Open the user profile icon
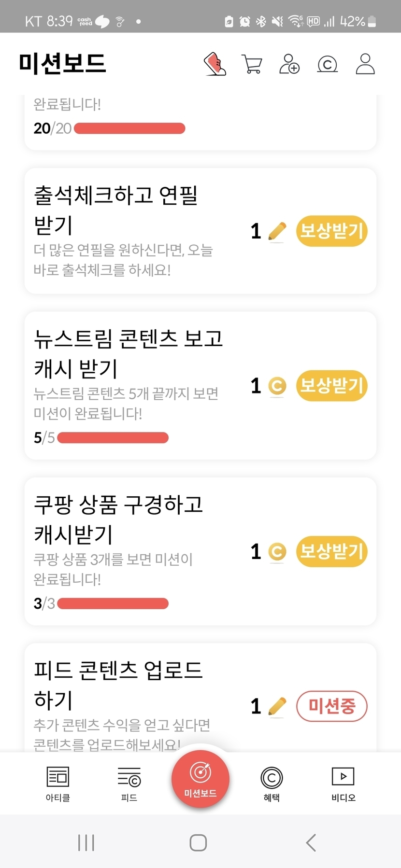401x868 pixels. [365, 64]
